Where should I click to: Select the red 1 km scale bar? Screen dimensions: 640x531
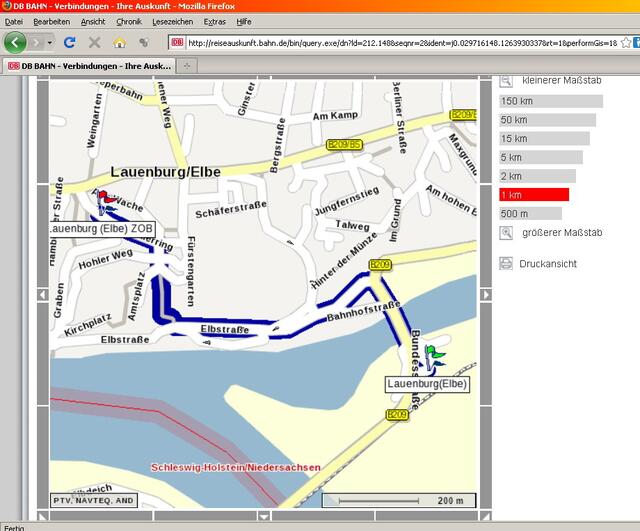pos(534,195)
